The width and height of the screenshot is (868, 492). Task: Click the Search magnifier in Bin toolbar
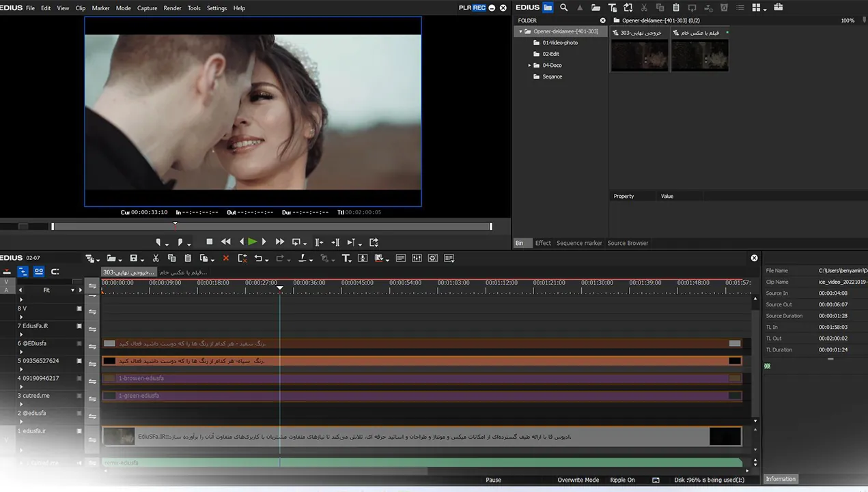(x=563, y=8)
